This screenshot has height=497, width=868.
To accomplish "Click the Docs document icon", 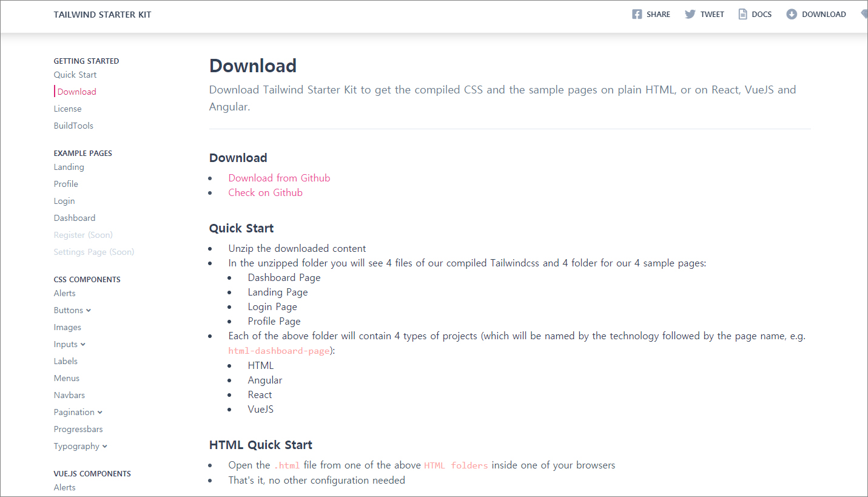I will coord(742,15).
